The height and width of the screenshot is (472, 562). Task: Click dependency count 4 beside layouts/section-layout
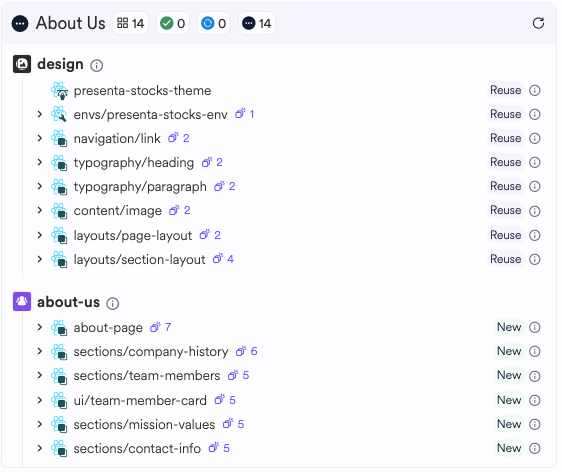coord(223,259)
